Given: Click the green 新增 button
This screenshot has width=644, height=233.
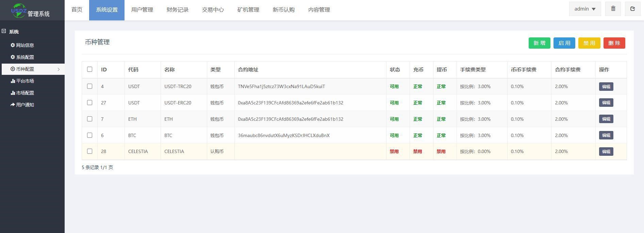Looking at the screenshot, I should (539, 43).
